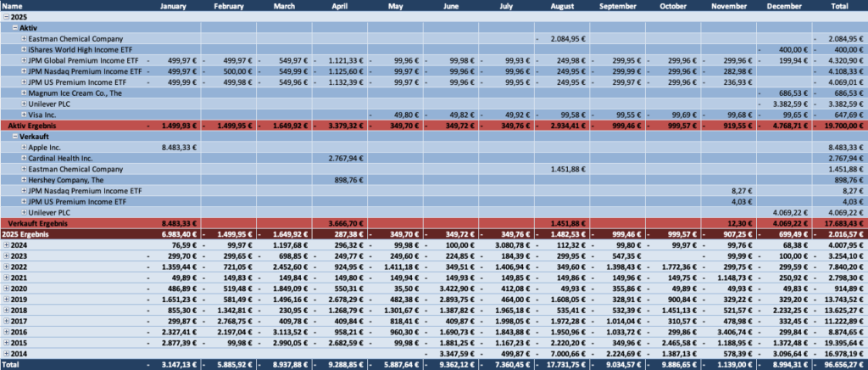868x370 pixels.
Task: Collapse the 2025 year group
Action: (x=6, y=17)
